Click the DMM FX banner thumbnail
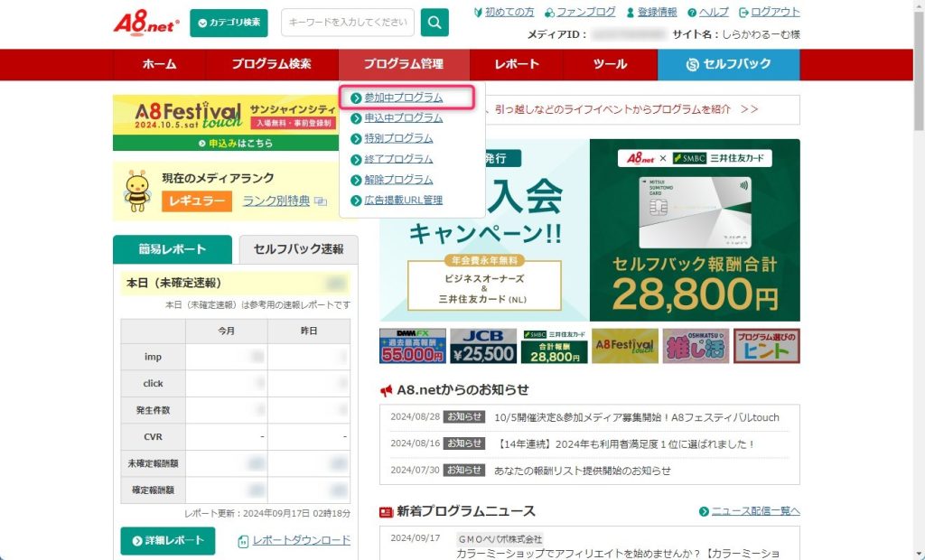Image resolution: width=925 pixels, height=560 pixels. 413,346
